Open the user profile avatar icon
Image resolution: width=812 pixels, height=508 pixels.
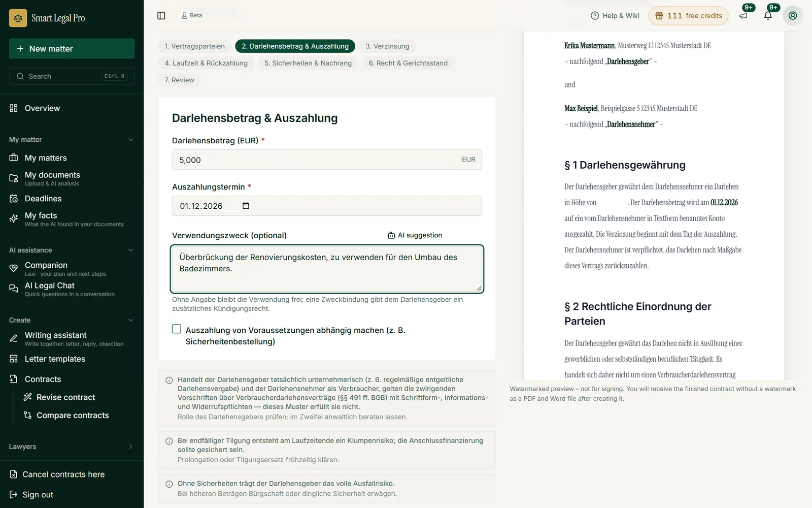pos(793,16)
